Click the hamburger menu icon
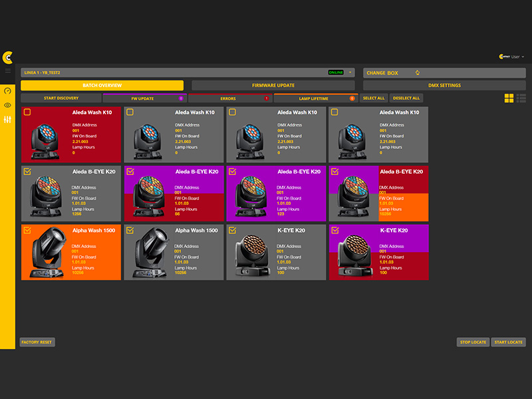 tap(7, 70)
